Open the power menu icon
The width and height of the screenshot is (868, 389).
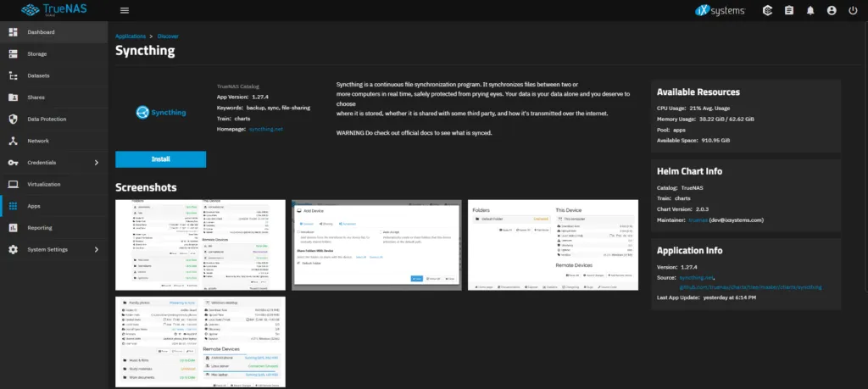click(x=853, y=10)
